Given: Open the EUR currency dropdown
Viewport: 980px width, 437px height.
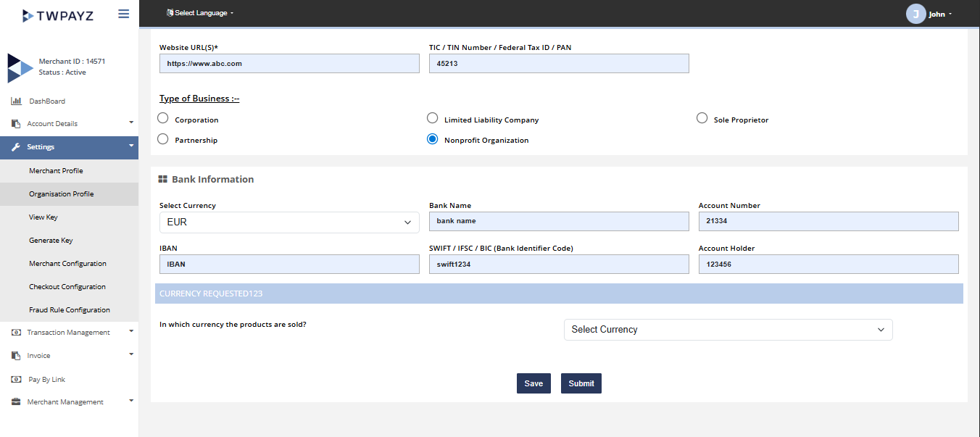Looking at the screenshot, I should click(x=289, y=222).
